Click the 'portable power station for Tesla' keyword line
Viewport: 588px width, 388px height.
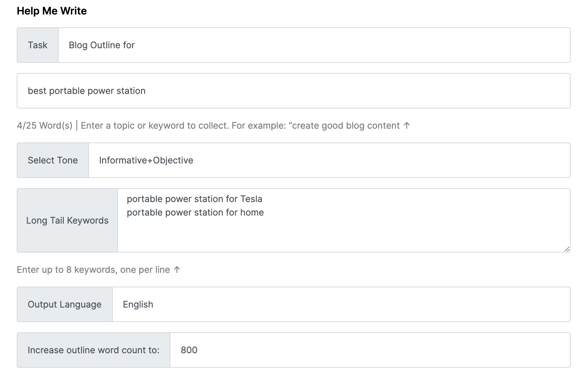194,199
